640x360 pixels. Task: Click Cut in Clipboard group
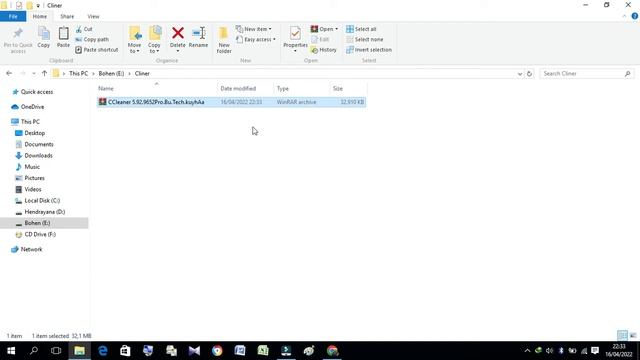tap(84, 29)
